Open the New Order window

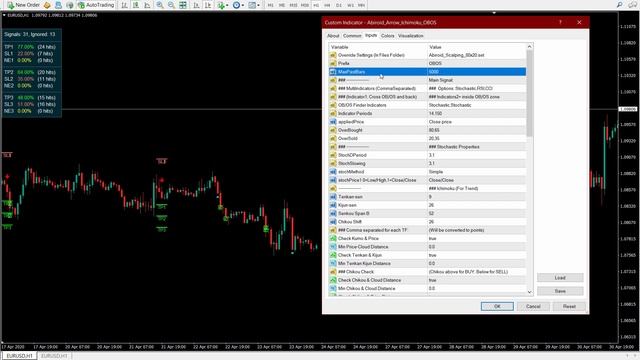pos(24,5)
